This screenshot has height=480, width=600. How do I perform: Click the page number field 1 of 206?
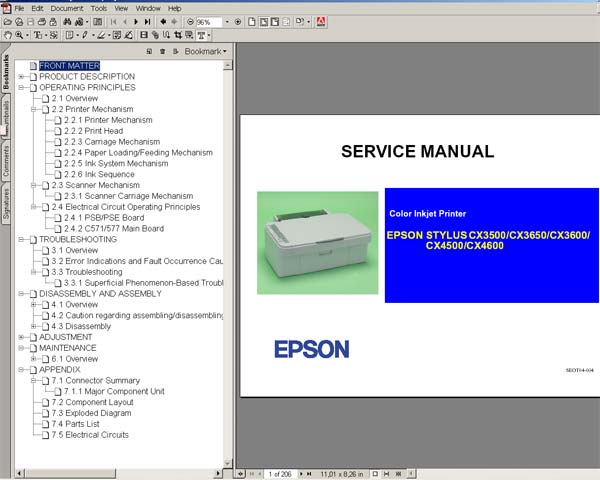coord(280,474)
